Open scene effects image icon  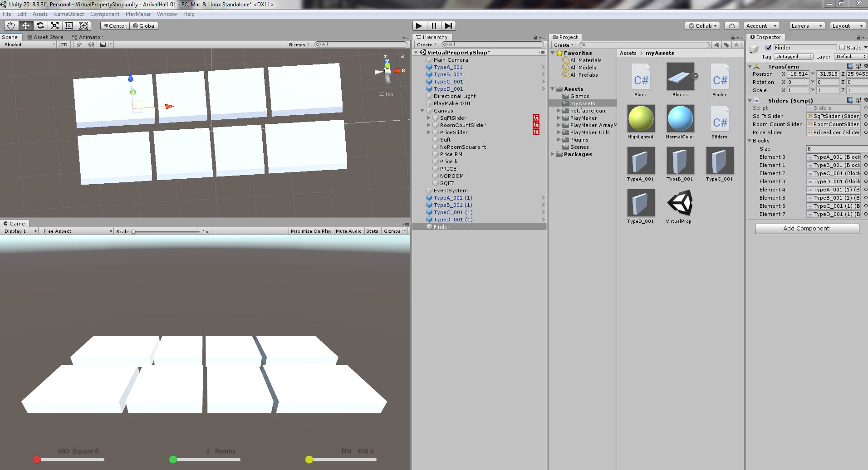click(103, 44)
